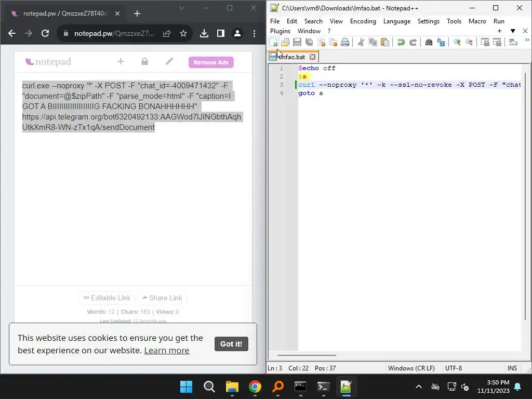Open Find with the binoculars icon
Image resolution: width=532 pixels, height=399 pixels.
point(429,42)
